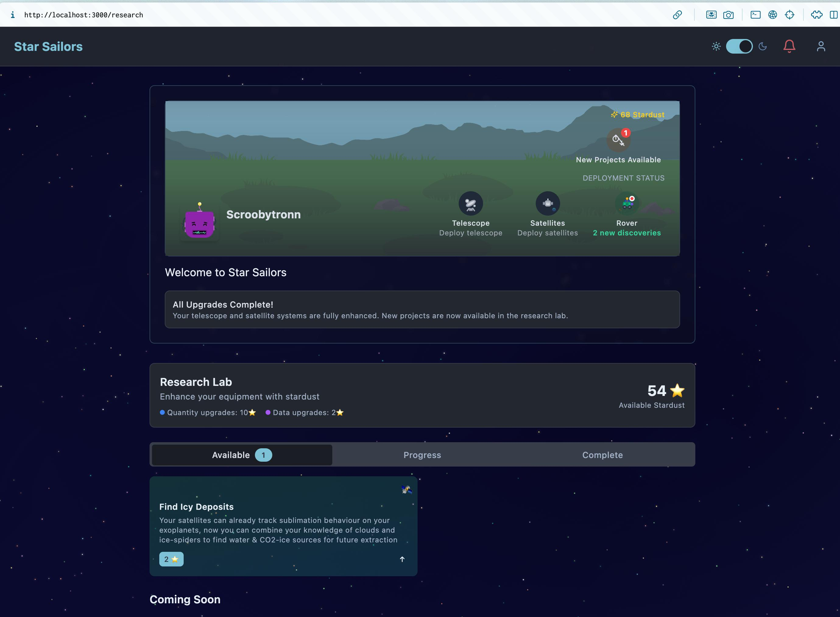The height and width of the screenshot is (617, 840).
Task: Open user profile icon in header
Action: [x=821, y=46]
